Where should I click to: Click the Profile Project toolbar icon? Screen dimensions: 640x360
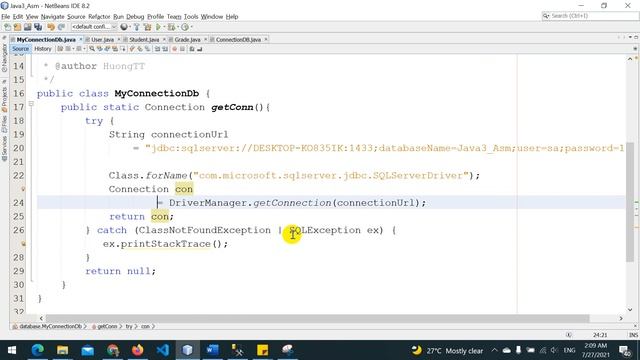[185, 27]
